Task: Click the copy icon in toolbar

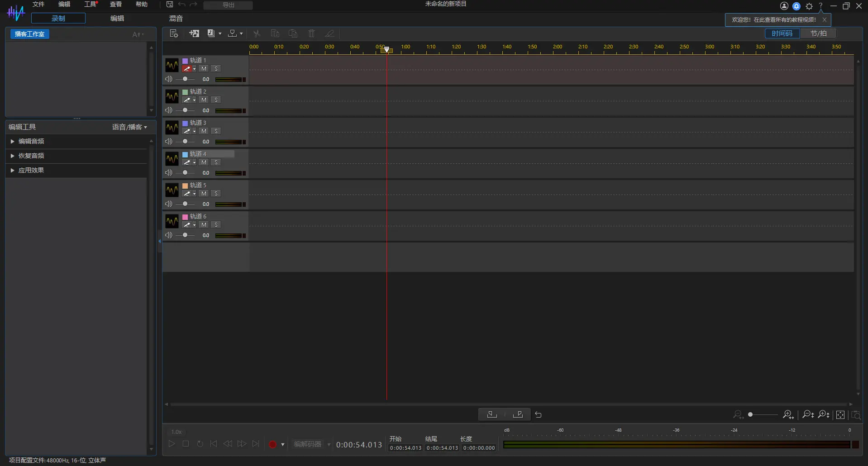Action: [x=275, y=33]
